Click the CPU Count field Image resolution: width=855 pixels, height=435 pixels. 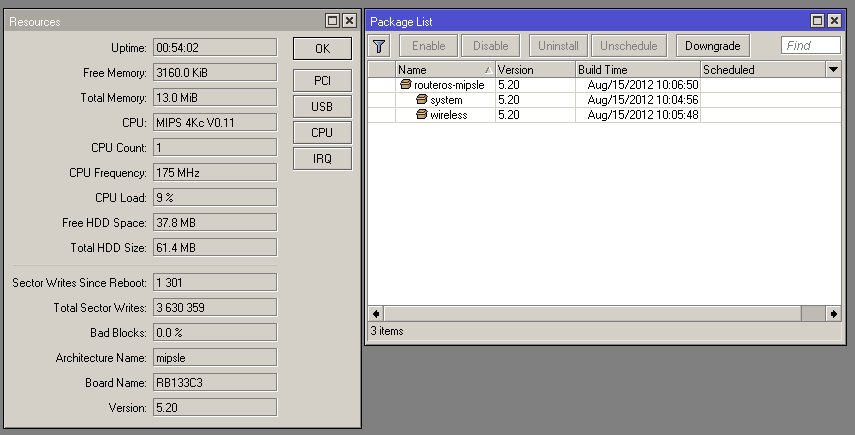(215, 148)
